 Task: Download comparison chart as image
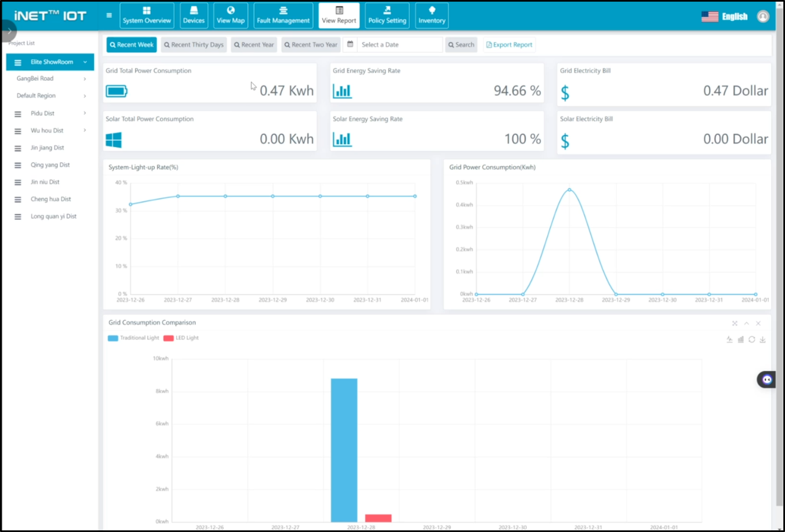point(763,340)
